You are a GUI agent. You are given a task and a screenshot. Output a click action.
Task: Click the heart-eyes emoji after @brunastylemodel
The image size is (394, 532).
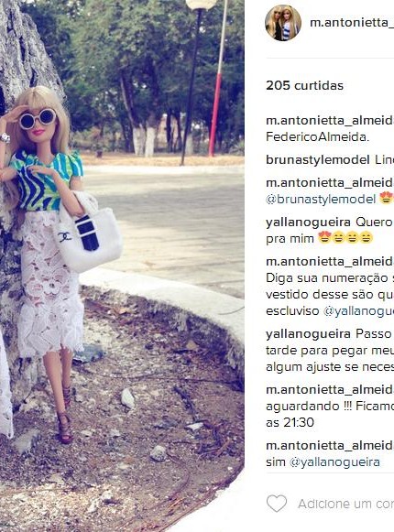[x=386, y=198]
